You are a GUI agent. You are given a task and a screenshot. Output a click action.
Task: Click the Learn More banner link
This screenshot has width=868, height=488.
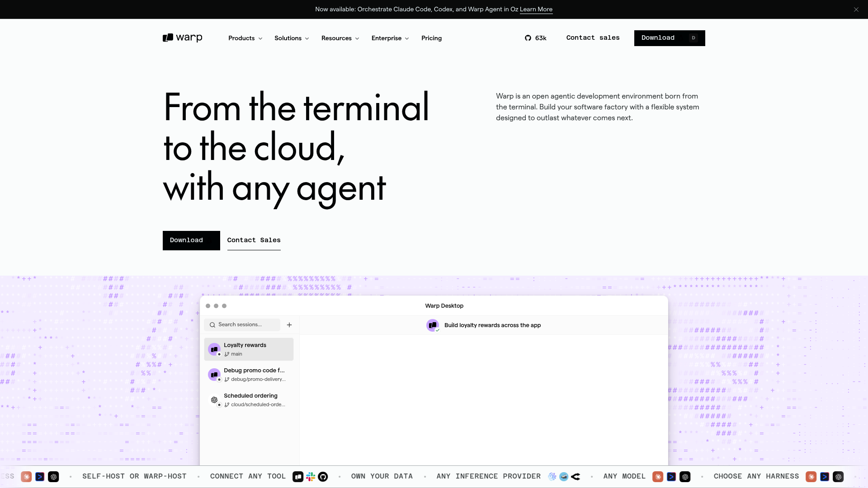536,9
